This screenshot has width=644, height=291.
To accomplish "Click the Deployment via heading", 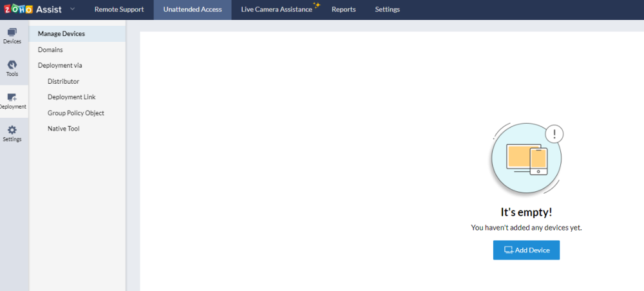I will pyautogui.click(x=60, y=65).
